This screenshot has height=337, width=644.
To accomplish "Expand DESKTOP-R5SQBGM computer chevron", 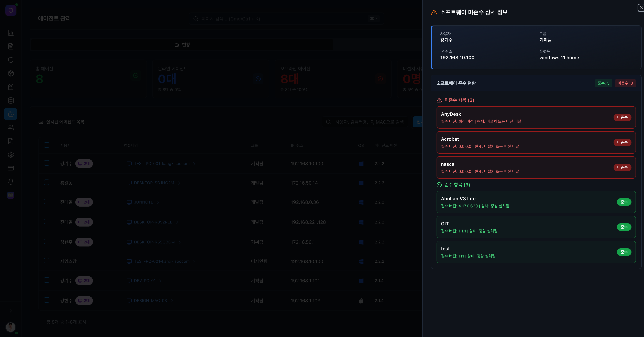I will click(180, 242).
